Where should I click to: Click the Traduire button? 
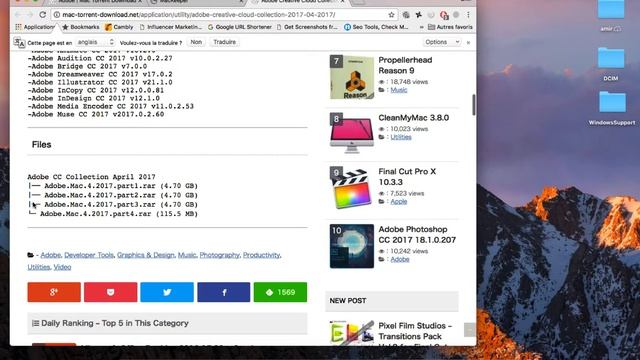(x=224, y=42)
